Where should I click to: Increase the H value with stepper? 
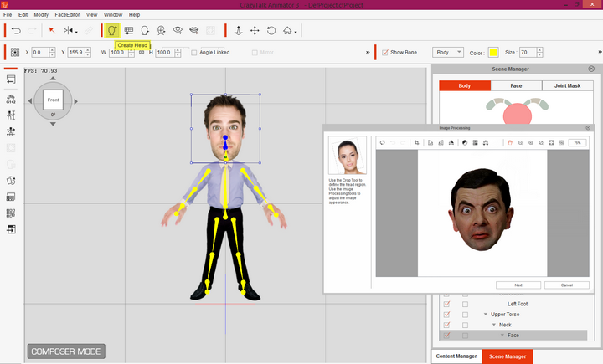(178, 50)
